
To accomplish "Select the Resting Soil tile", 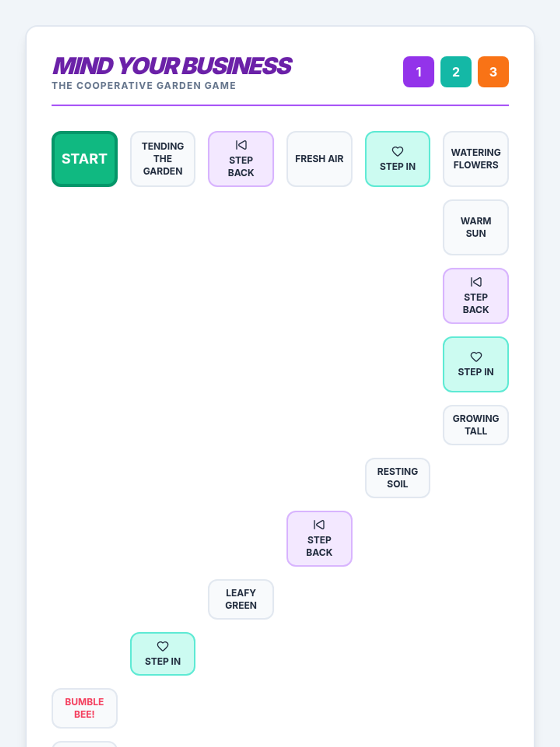I will pos(397,478).
